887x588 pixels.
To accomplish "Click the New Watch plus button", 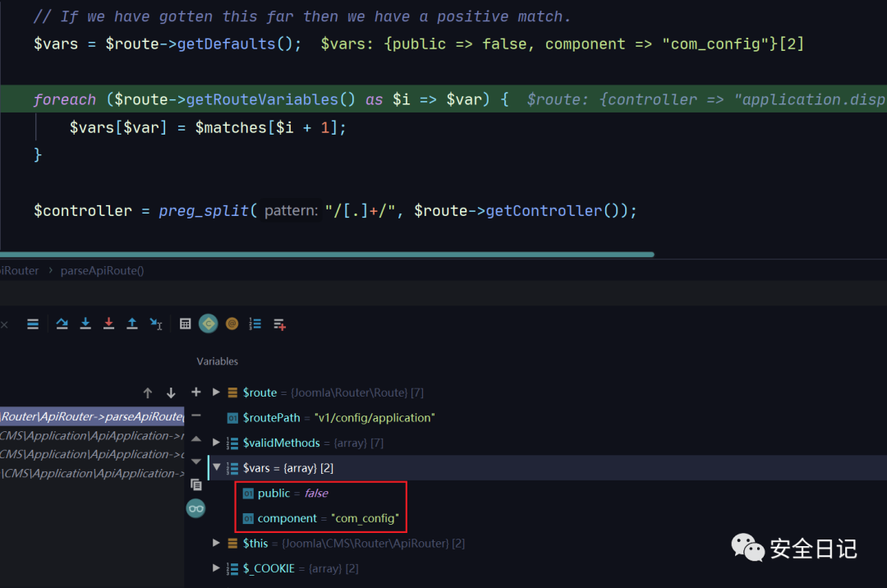I will (195, 393).
